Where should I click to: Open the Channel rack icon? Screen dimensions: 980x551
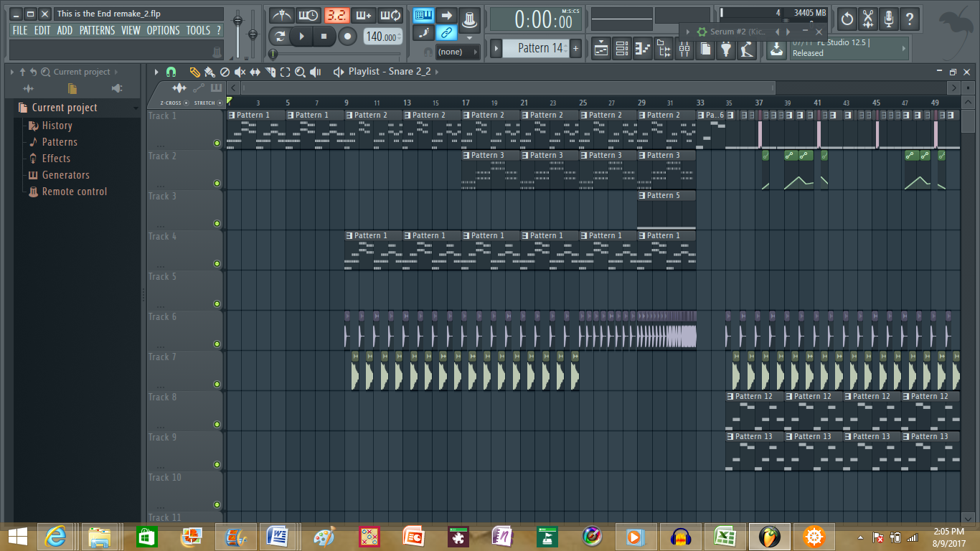(x=622, y=49)
